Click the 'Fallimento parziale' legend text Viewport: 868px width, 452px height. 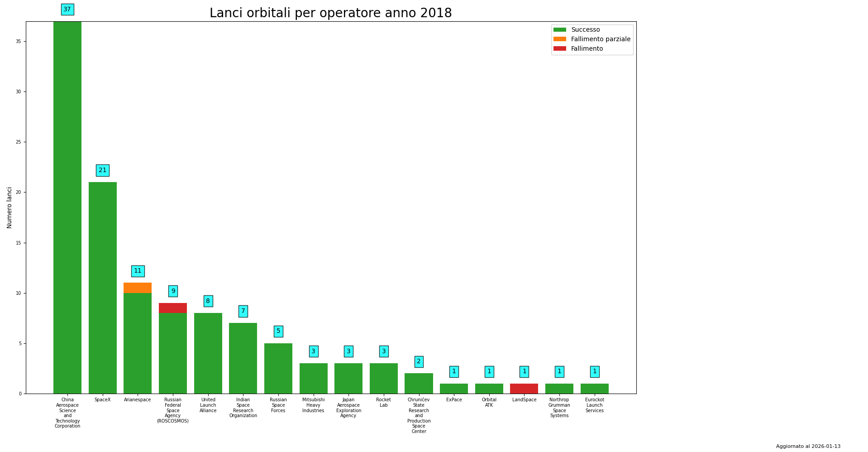click(601, 39)
